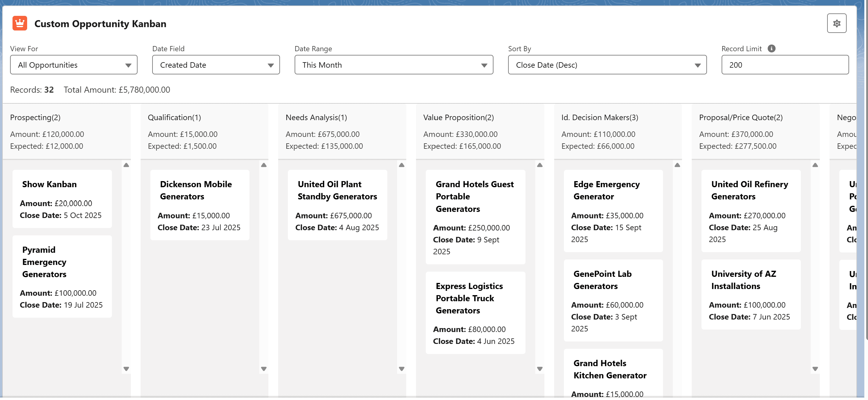Open the Sort By dropdown
The image size is (868, 400).
(607, 65)
